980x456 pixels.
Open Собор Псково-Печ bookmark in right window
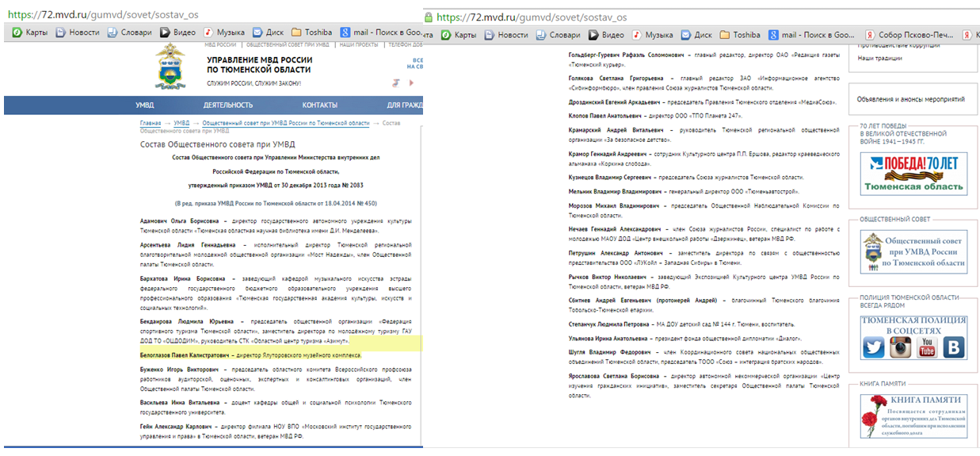(x=910, y=35)
